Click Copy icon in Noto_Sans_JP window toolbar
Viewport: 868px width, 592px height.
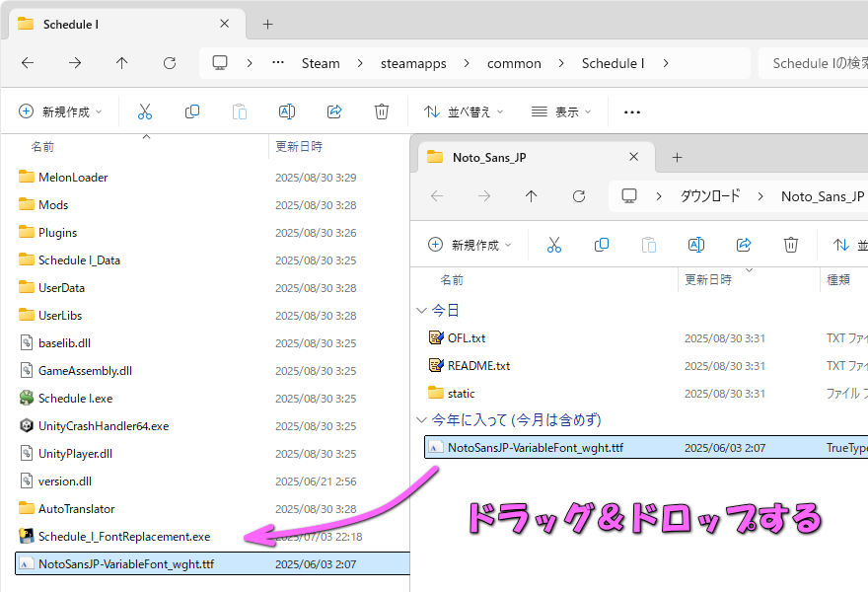(601, 245)
